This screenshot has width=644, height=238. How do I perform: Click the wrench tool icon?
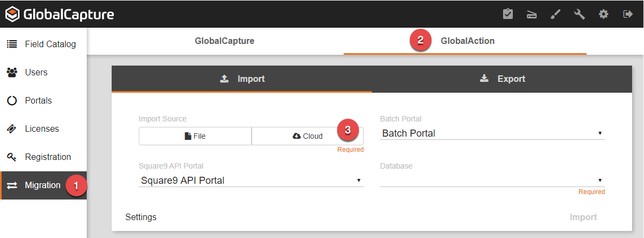(x=579, y=14)
